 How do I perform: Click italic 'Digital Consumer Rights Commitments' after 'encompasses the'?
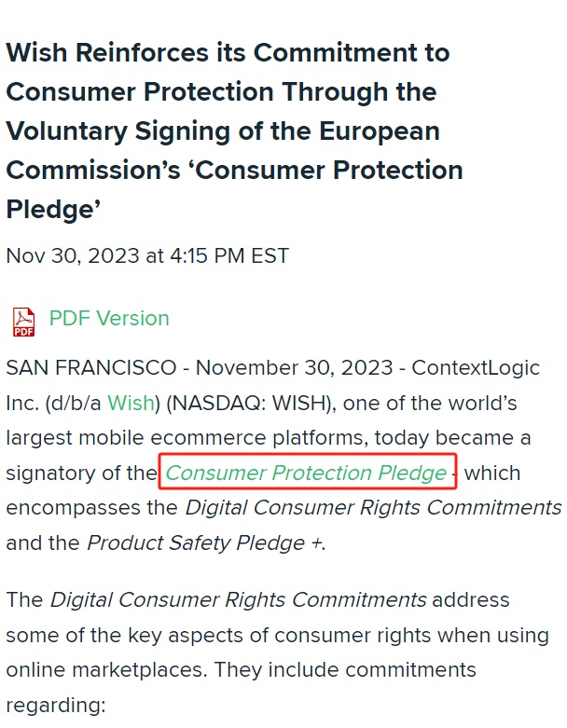[373, 507]
